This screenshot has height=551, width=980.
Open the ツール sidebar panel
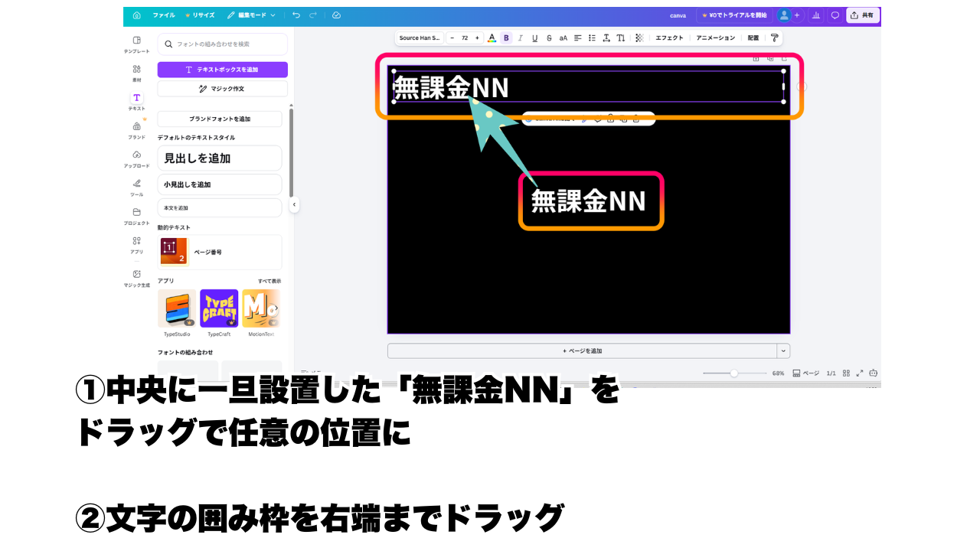coord(137,187)
